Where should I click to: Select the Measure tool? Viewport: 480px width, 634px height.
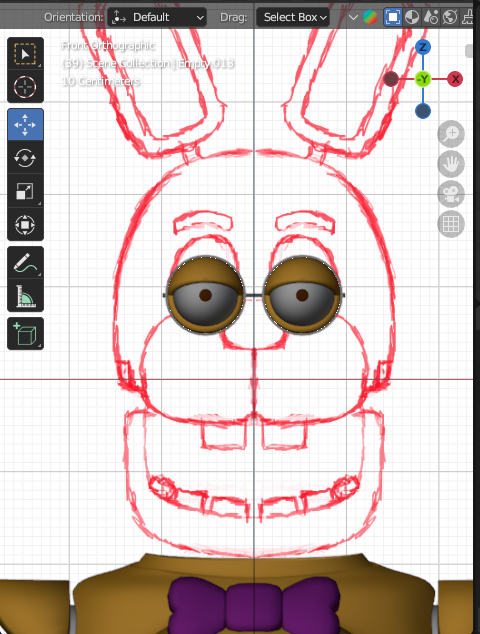pos(25,296)
